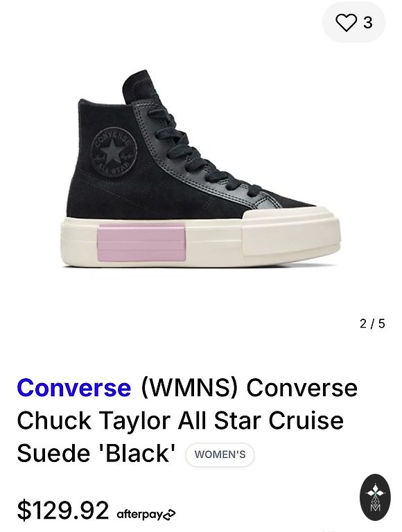Click the like count showing 3

point(368,23)
